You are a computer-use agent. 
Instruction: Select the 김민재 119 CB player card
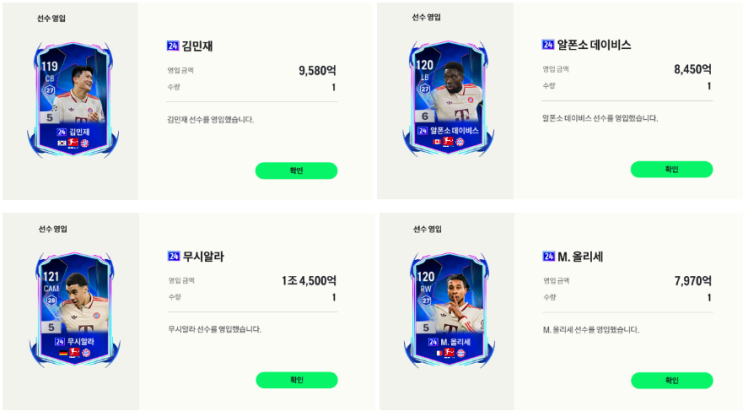[x=73, y=100]
